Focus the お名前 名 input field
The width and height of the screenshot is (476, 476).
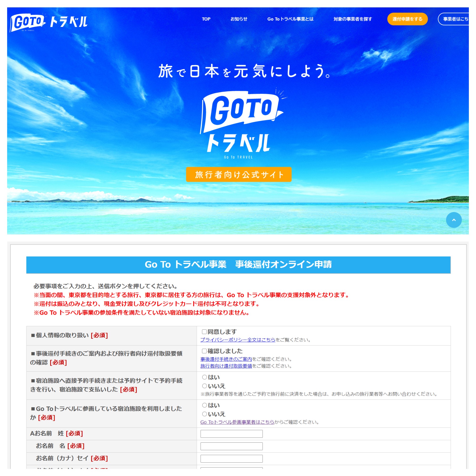point(232,446)
